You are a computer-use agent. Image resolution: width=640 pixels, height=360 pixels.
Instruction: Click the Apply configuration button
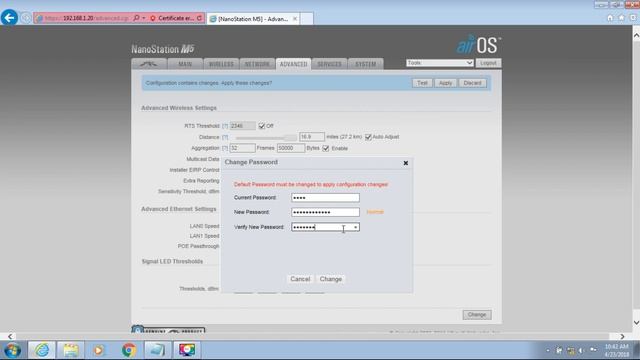click(x=445, y=83)
